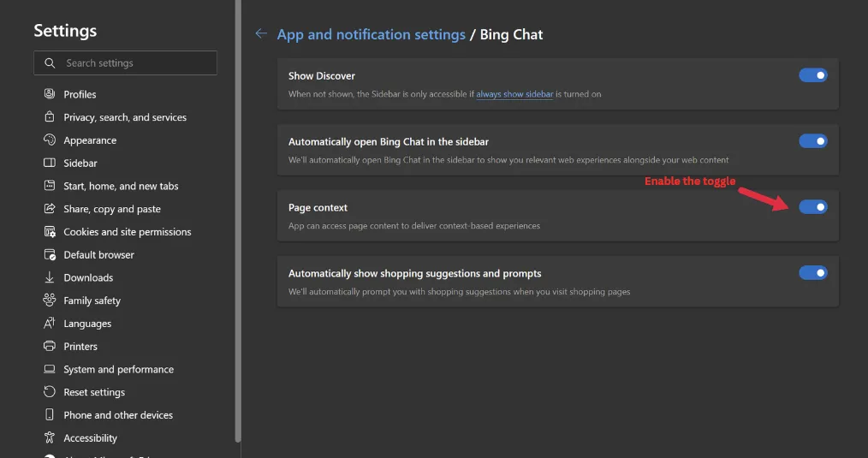Click 'Automatically show shopping suggestions and prompts' heading
Image resolution: width=868 pixels, height=458 pixels.
point(414,274)
